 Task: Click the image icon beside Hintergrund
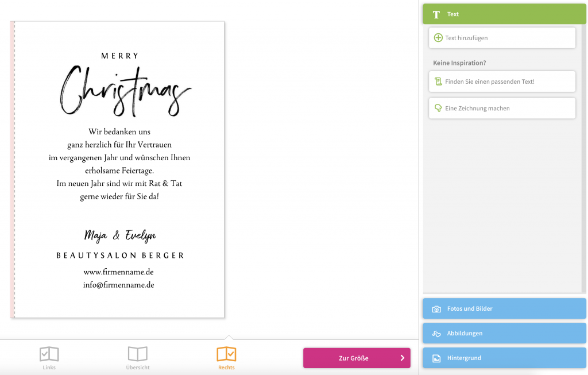(x=436, y=358)
